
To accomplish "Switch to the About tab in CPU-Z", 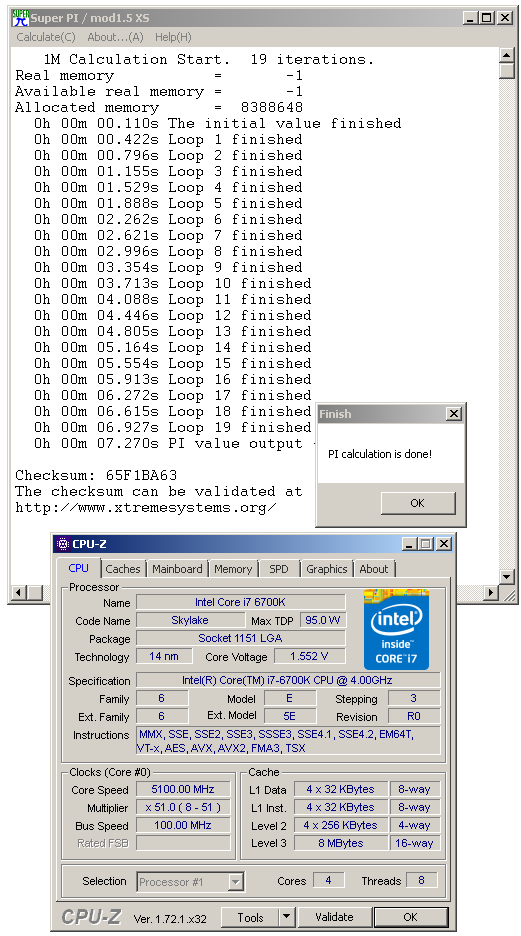I will point(374,569).
